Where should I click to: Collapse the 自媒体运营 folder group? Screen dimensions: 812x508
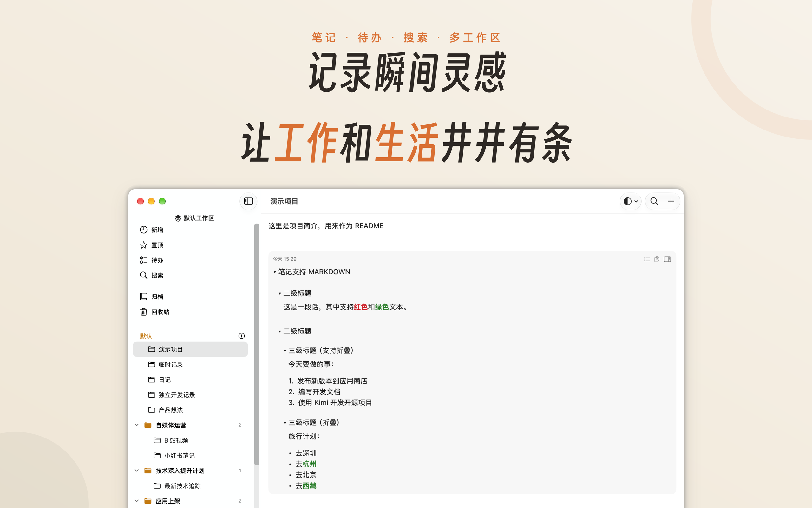tap(137, 425)
